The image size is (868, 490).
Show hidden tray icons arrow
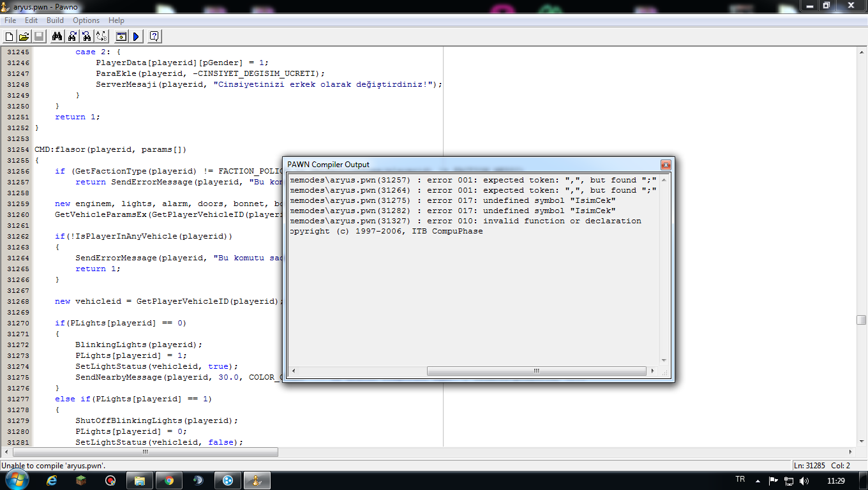pyautogui.click(x=758, y=480)
